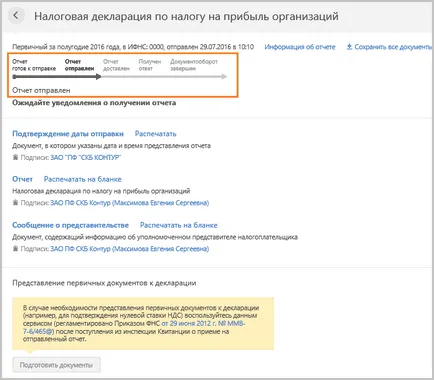Open 'Подтверждение даты отправки' document
This screenshot has height=380, width=434.
(x=68, y=134)
